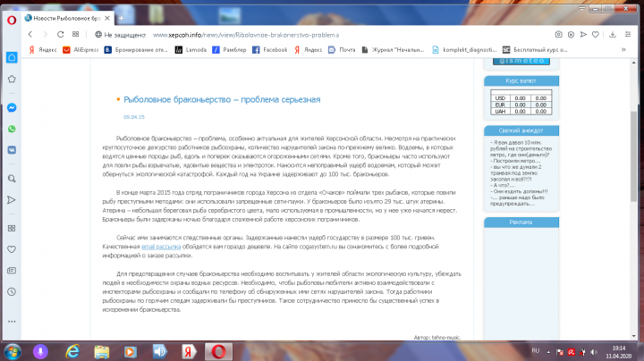The height and width of the screenshot is (361, 644).
Task: Click the gismeteo weather banner
Action: pos(521,61)
